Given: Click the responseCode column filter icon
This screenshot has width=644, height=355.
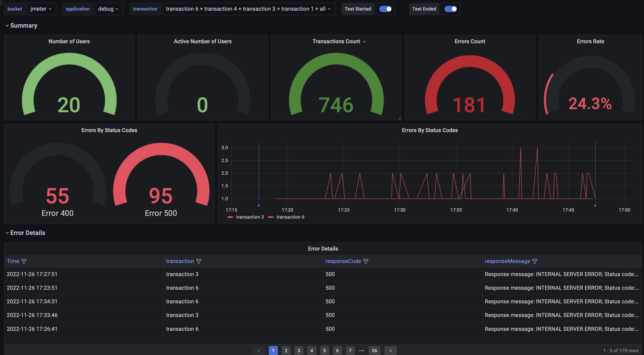Looking at the screenshot, I should (x=366, y=261).
